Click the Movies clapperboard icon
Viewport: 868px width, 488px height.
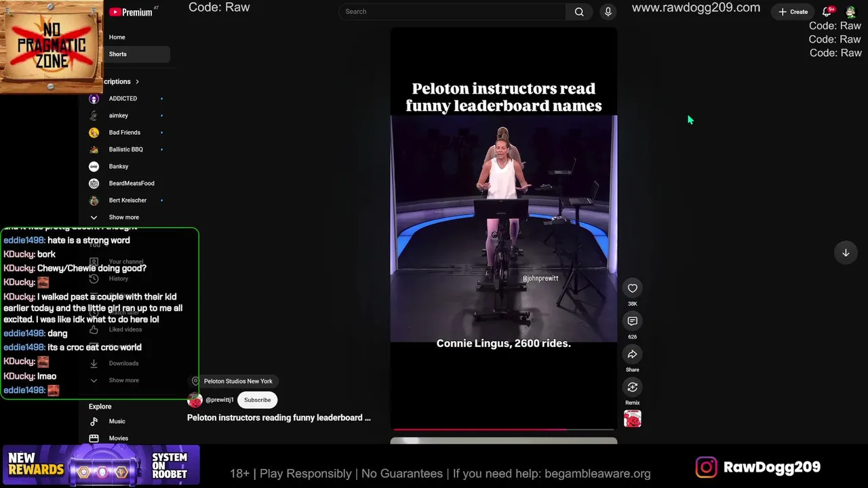pos(94,439)
